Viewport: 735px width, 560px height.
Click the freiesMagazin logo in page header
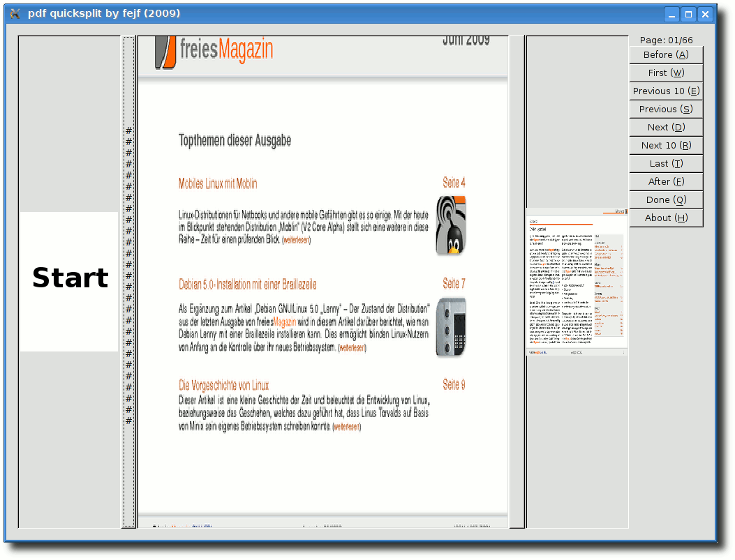point(214,52)
